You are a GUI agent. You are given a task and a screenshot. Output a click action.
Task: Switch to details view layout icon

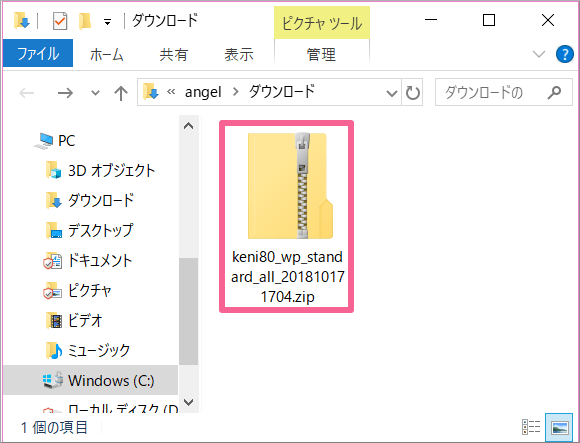pyautogui.click(x=531, y=427)
